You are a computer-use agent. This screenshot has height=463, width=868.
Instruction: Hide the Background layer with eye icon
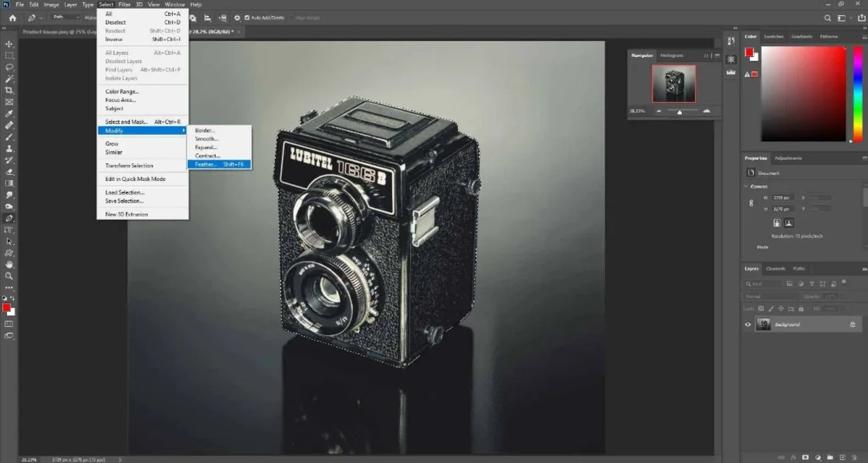pyautogui.click(x=748, y=325)
